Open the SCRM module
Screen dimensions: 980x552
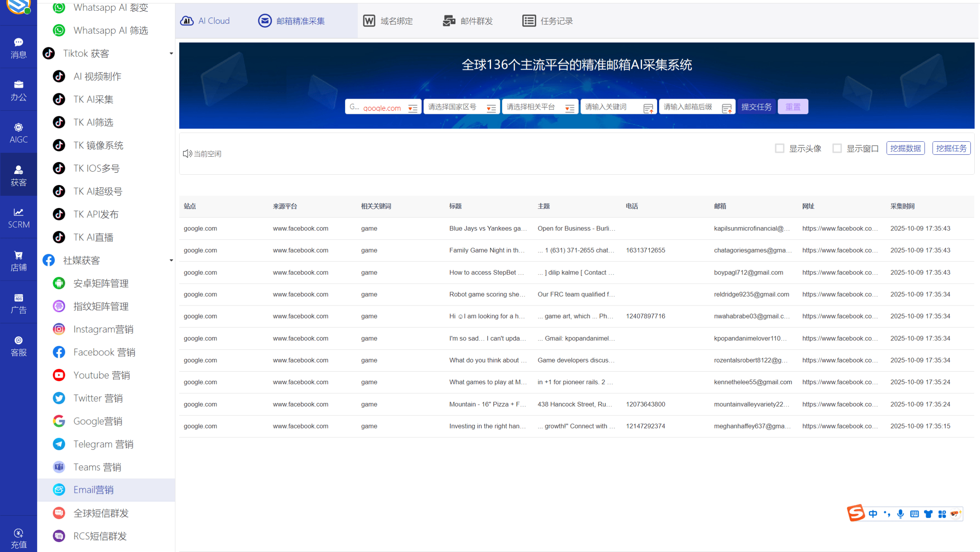[18, 217]
